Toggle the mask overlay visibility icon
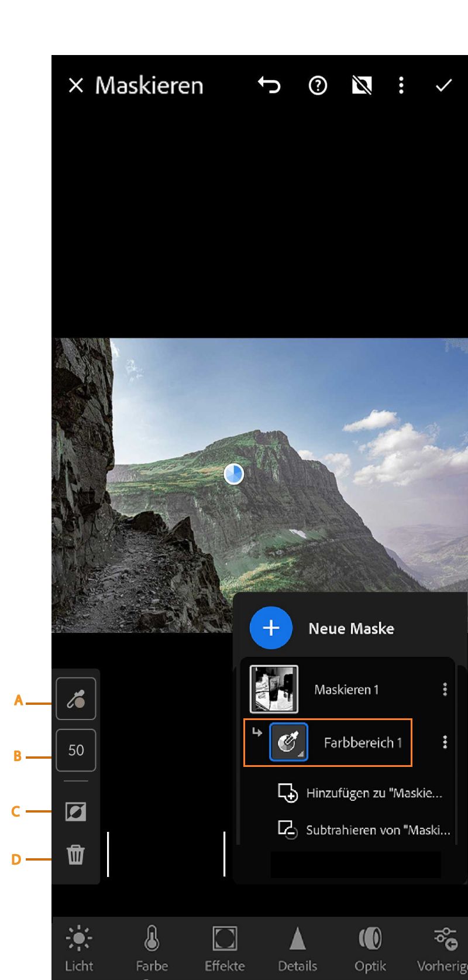The width and height of the screenshot is (468, 980). tap(362, 86)
